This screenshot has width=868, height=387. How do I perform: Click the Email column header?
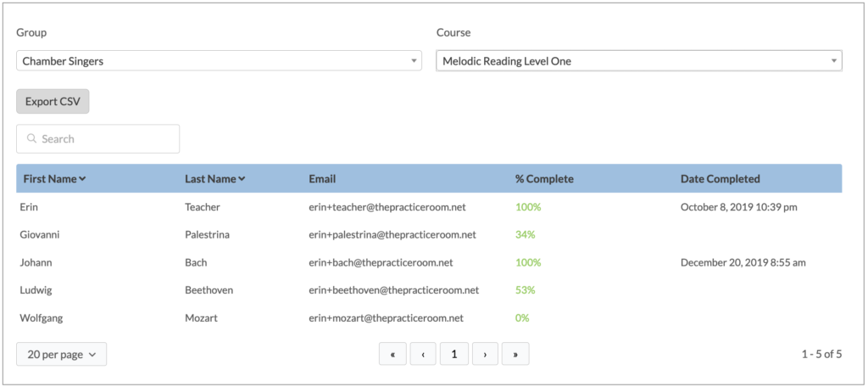(x=322, y=179)
